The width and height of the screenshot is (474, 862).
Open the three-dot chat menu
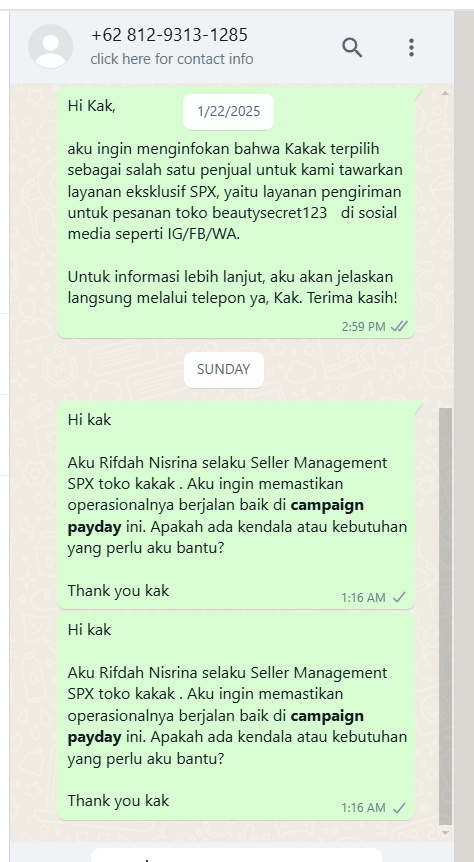(x=411, y=47)
